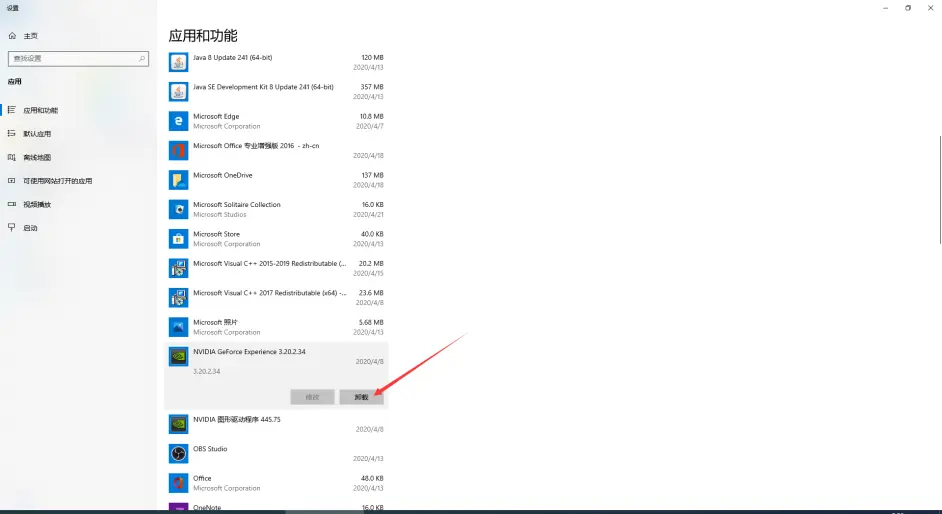Click the Microsoft 照片 app icon
942x514 pixels.
pyautogui.click(x=178, y=327)
